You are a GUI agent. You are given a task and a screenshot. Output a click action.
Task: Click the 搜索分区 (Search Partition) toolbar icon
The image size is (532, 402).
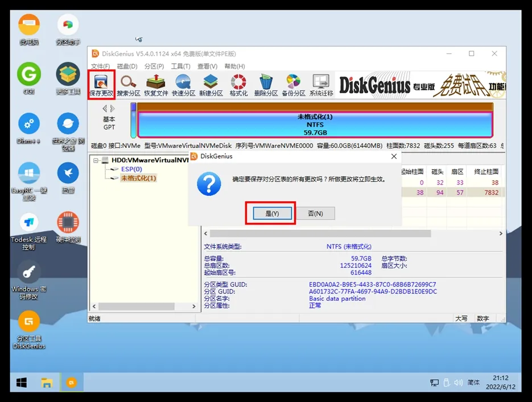(x=128, y=85)
